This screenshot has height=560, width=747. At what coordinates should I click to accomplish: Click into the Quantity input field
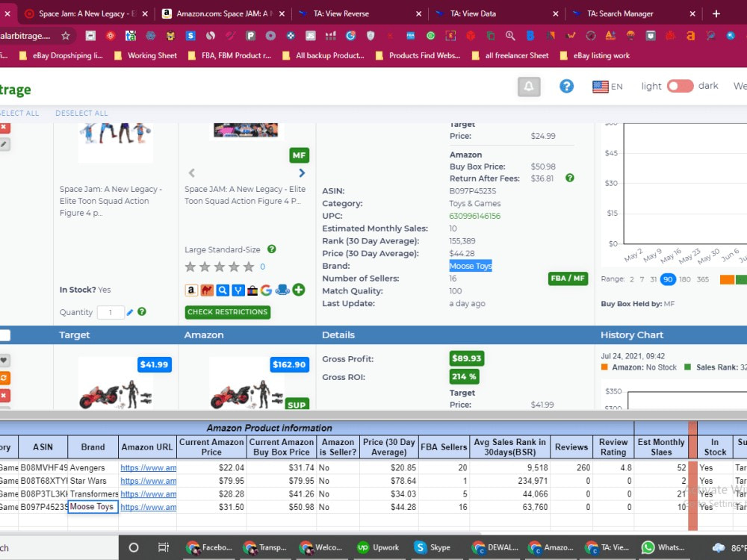pyautogui.click(x=111, y=312)
